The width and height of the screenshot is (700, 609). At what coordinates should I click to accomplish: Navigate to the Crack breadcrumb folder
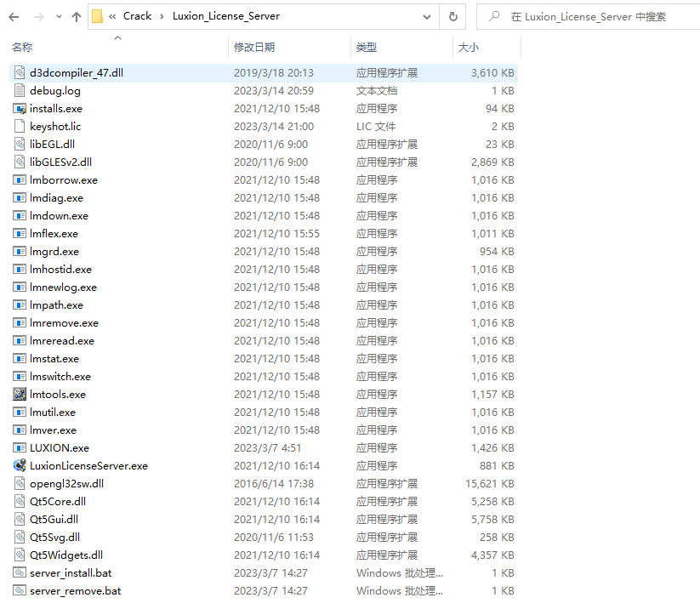[137, 16]
